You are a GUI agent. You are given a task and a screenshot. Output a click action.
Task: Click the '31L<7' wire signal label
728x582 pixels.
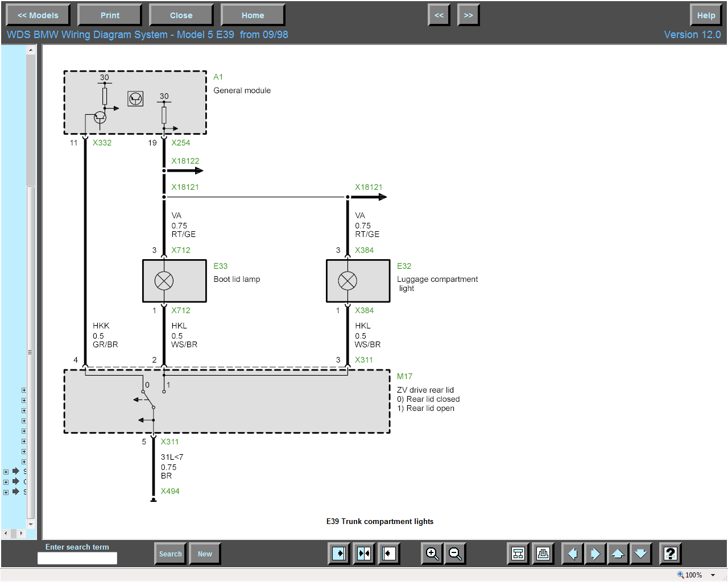coord(172,457)
